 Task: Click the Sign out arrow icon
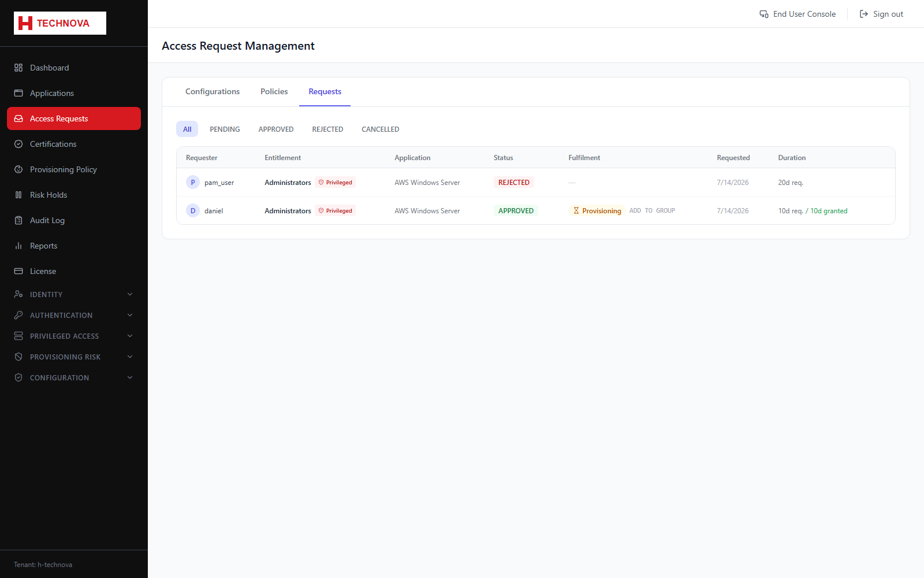tap(864, 14)
